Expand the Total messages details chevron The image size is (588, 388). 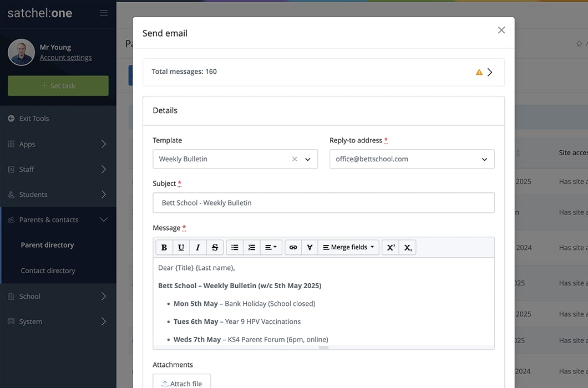click(x=490, y=72)
